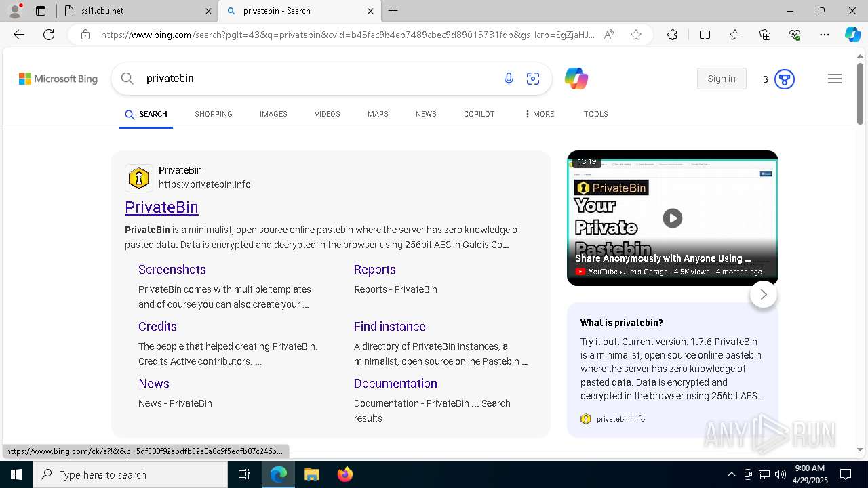Switch to the SHOPPING tab
The height and width of the screenshot is (488, 868).
click(214, 114)
